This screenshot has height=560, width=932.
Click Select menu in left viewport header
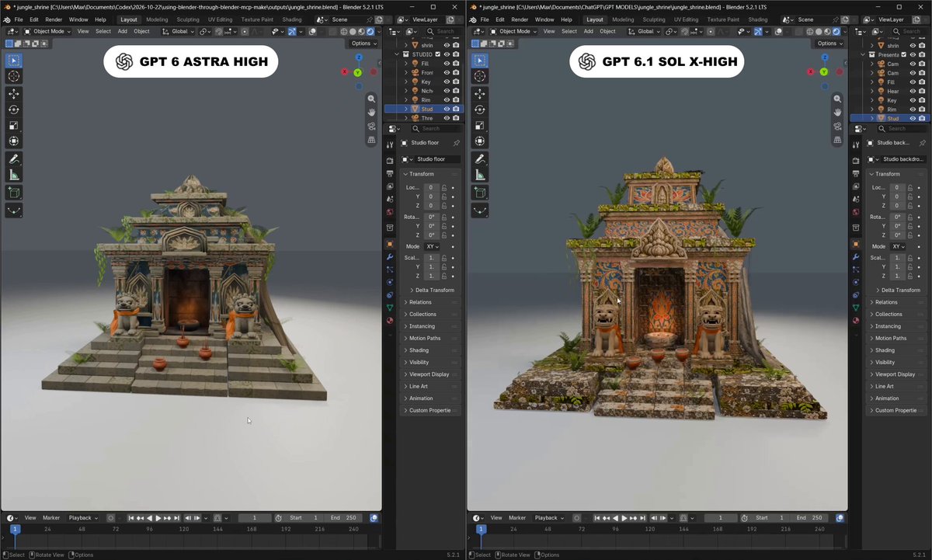pos(103,31)
